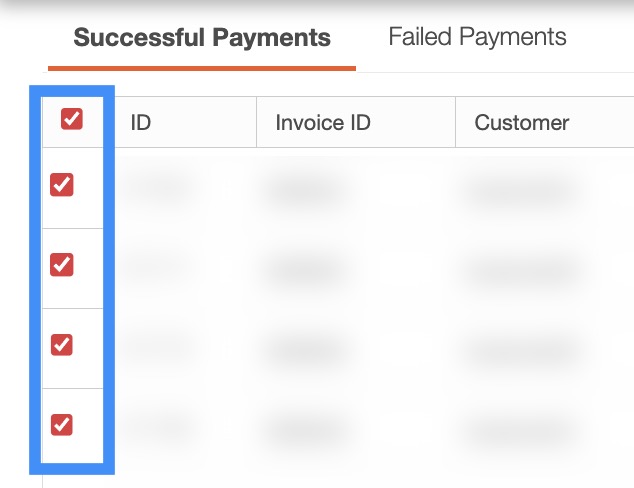634x488 pixels.
Task: Click the blurred ID cell in third row
Action: click(160, 347)
